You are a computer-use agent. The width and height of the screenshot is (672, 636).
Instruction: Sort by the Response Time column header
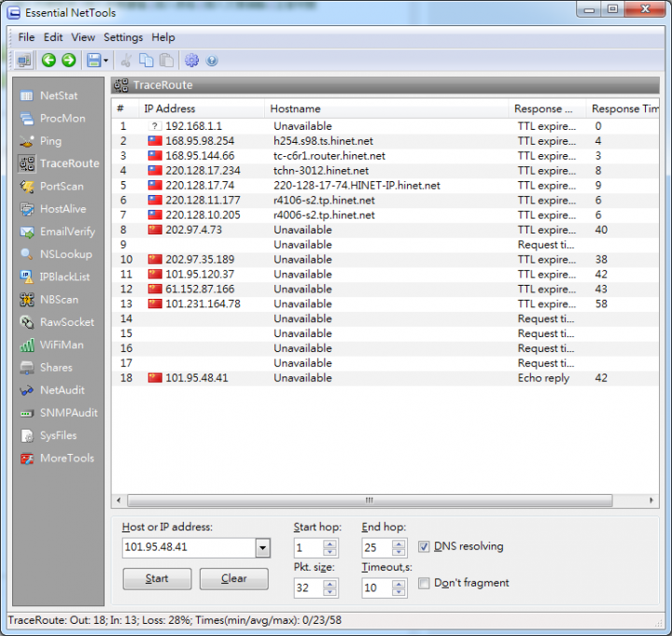pos(623,109)
